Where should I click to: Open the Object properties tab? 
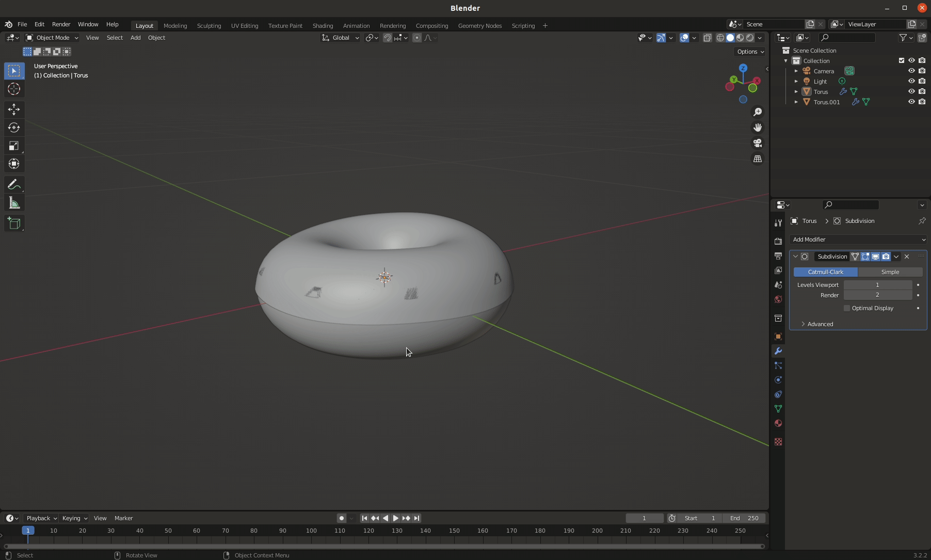point(778,337)
